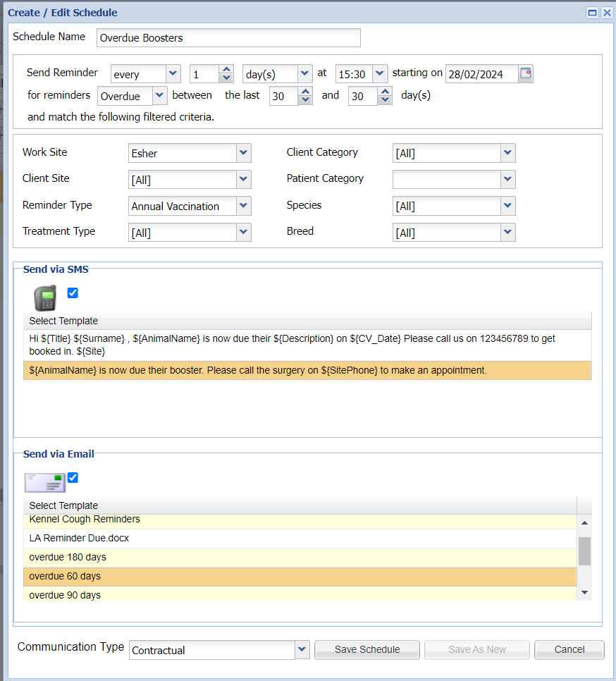Maximize the Create / Edit Schedule dialog
616x681 pixels.
pos(592,13)
